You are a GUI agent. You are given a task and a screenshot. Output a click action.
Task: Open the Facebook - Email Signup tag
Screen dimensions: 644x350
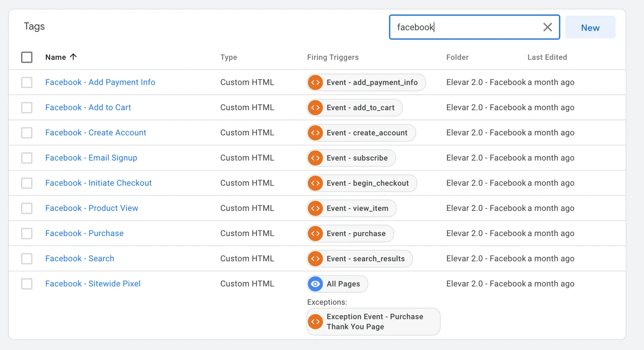tap(91, 158)
